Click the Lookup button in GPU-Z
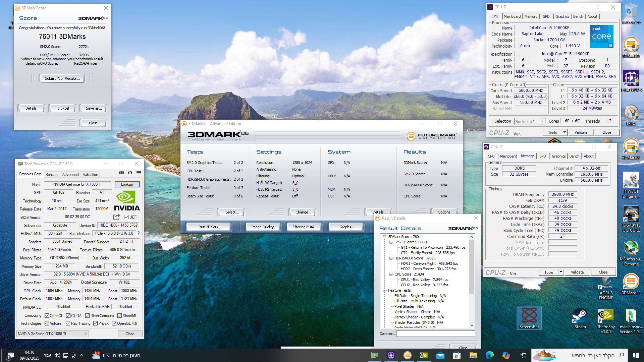This screenshot has height=362, width=644. coord(127,184)
